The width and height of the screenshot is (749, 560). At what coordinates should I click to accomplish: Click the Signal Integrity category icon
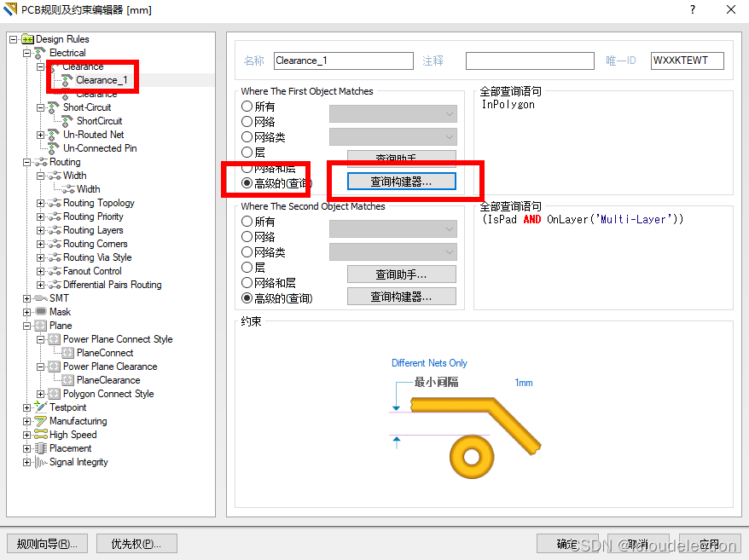41,462
